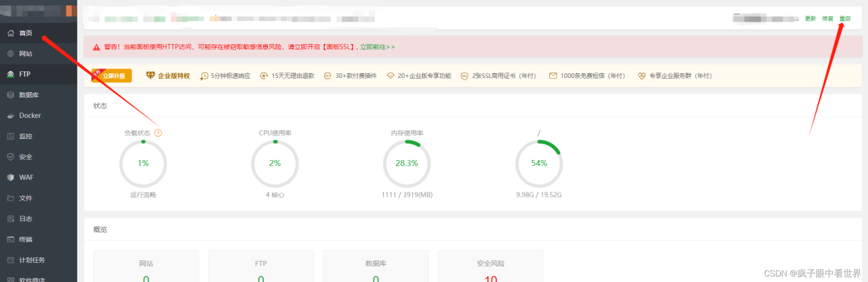Click the 9.98G / 19.52G disk text
The width and height of the screenshot is (868, 282).
(x=539, y=195)
